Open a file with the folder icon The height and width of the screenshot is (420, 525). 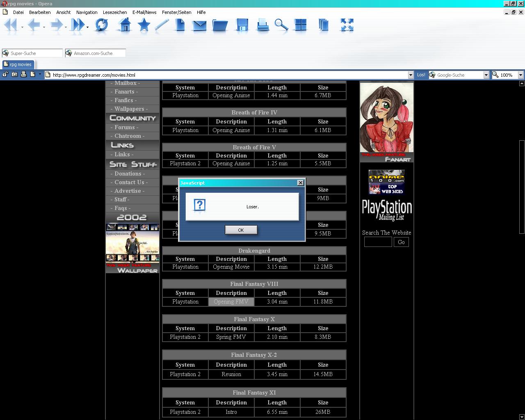[220, 25]
